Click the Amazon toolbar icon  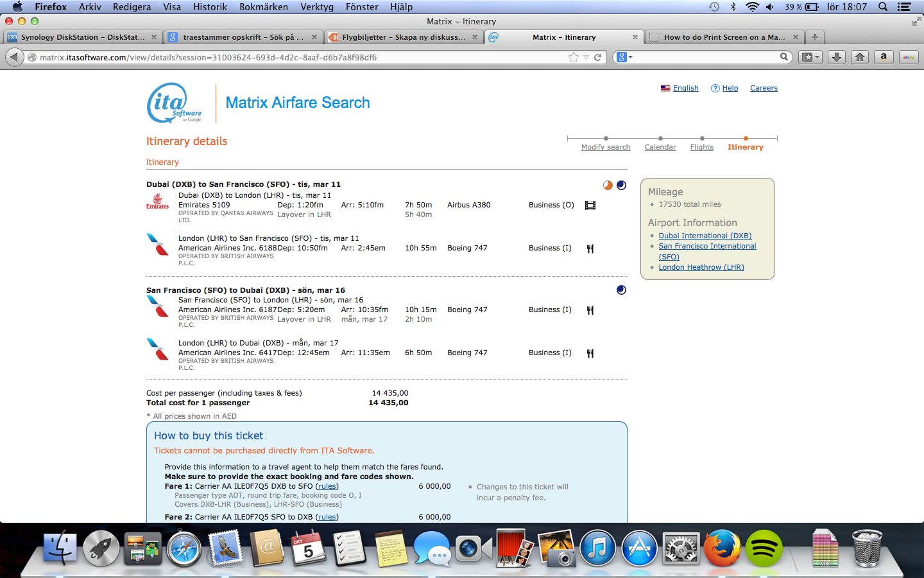tap(884, 57)
